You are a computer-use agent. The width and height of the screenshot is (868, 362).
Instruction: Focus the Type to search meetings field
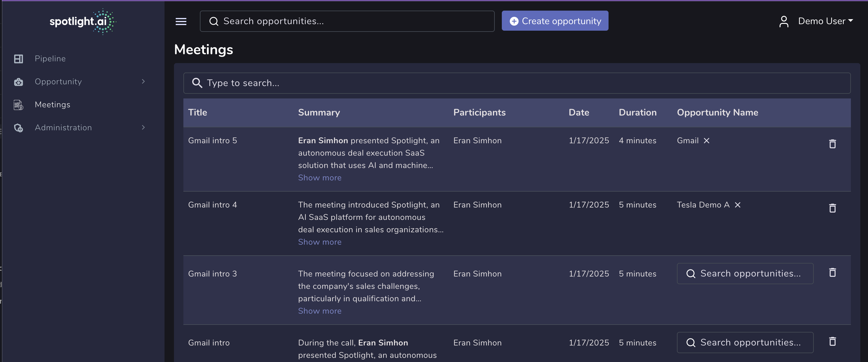click(x=517, y=83)
